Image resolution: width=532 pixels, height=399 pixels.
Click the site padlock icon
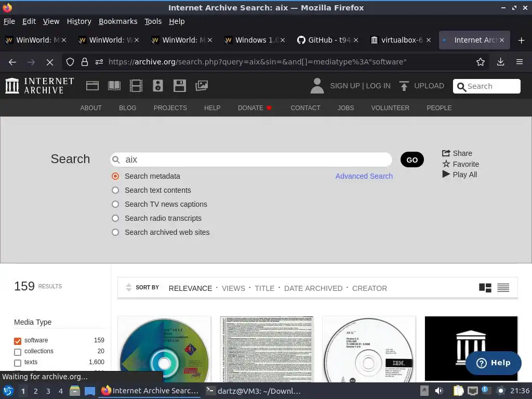click(x=85, y=62)
